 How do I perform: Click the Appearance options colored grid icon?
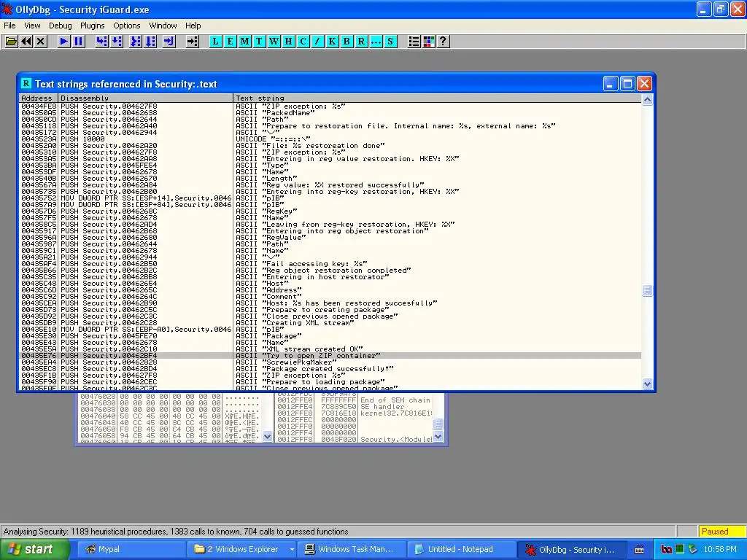[x=429, y=42]
